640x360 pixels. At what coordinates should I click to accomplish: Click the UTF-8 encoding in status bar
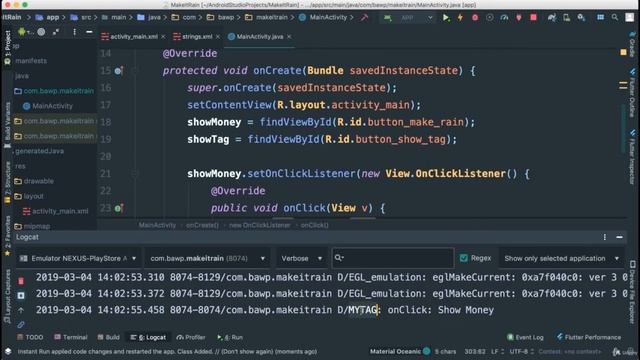[519, 351]
